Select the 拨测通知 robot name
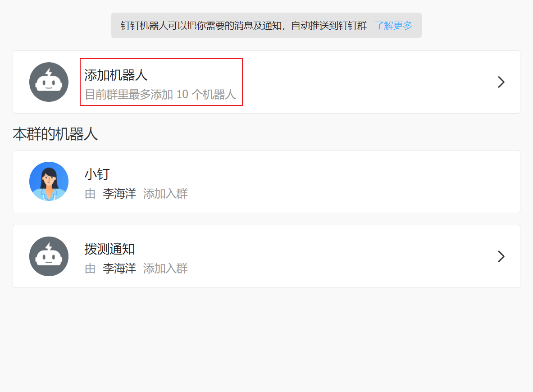 click(x=110, y=249)
